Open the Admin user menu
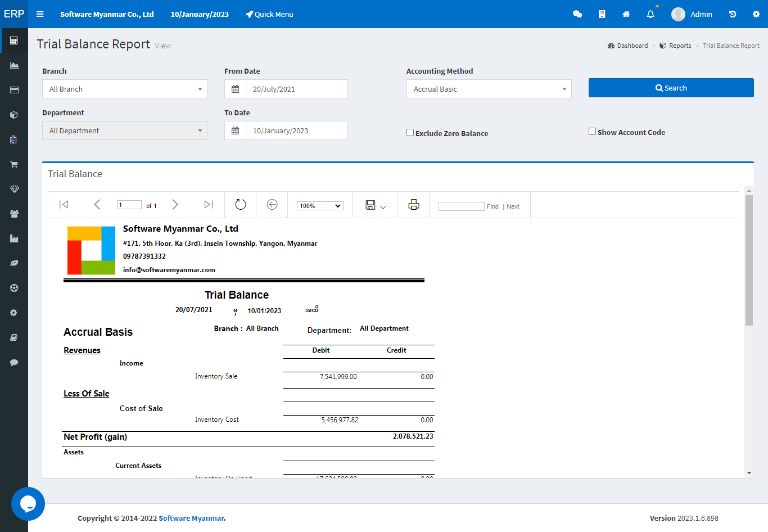Screen dimensions: 768x532 click(x=692, y=14)
